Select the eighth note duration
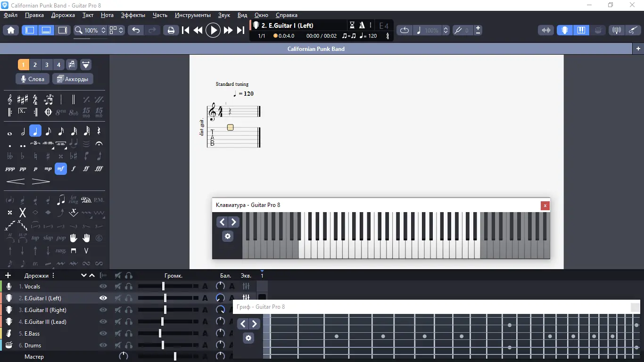Screen dimensions: 644x362 48,131
